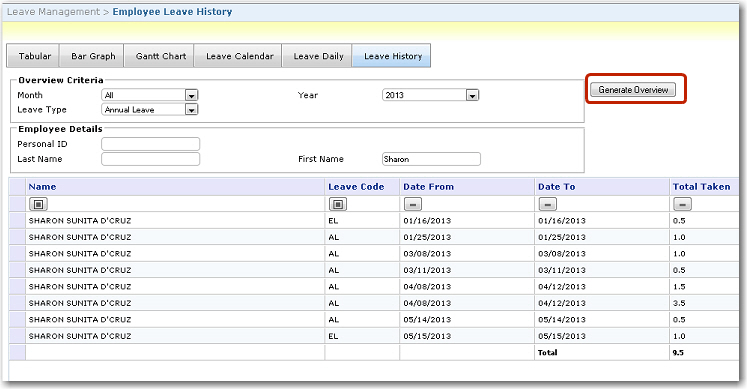Expand the Leave Type dropdown arrow
Viewport: 747px width, 389px height.
point(192,110)
